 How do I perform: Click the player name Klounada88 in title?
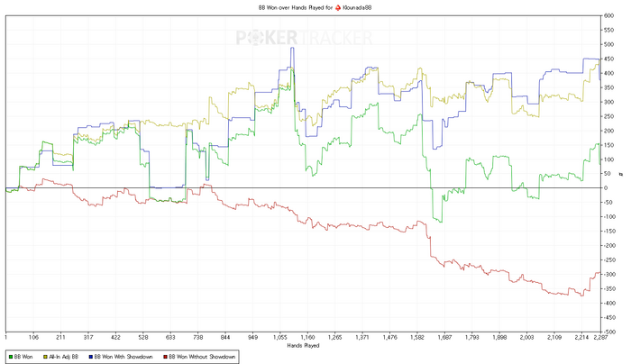(357, 7)
